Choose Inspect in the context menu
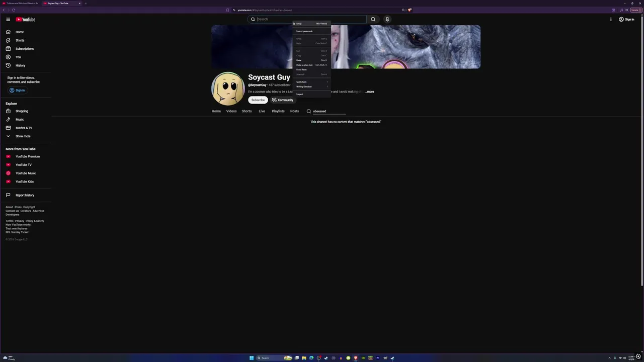Image resolution: width=644 pixels, height=362 pixels. click(x=311, y=94)
